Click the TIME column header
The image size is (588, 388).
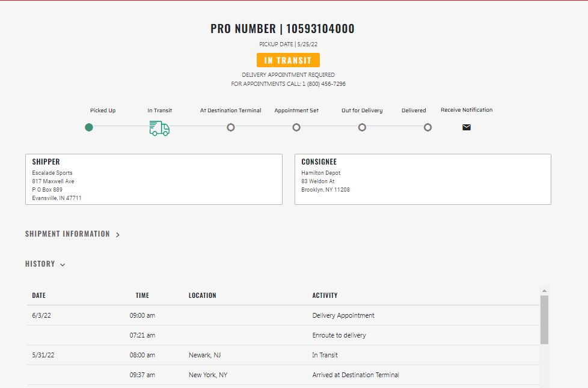pyautogui.click(x=142, y=296)
